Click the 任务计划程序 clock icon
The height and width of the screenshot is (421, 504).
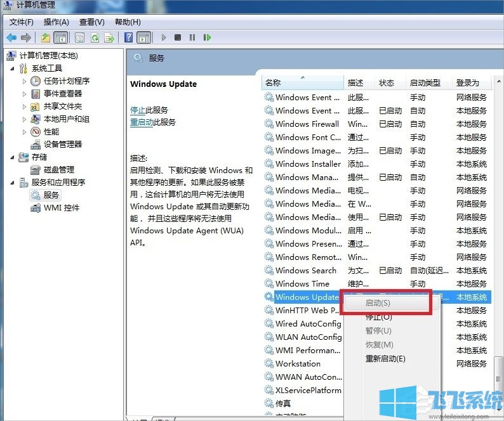click(36, 81)
